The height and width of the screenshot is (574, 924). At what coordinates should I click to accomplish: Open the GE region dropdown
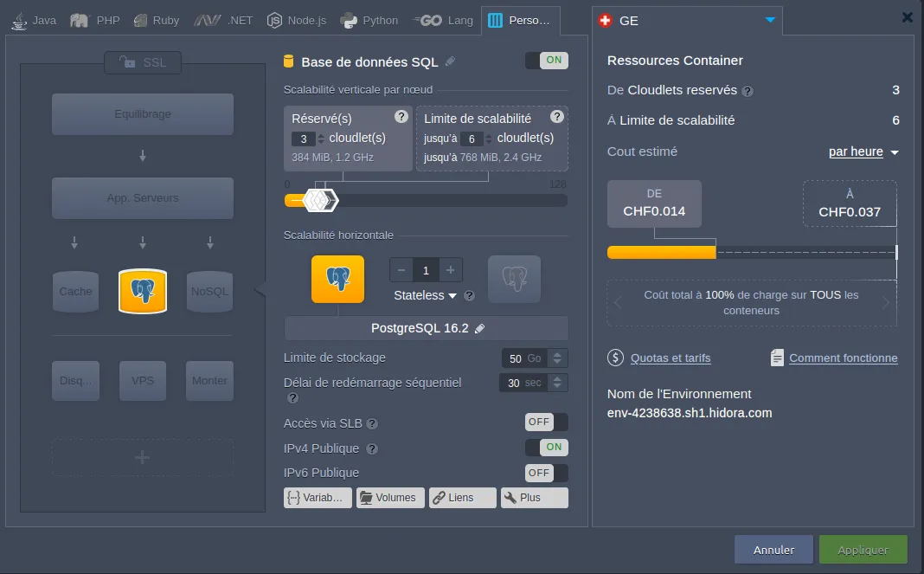[770, 20]
